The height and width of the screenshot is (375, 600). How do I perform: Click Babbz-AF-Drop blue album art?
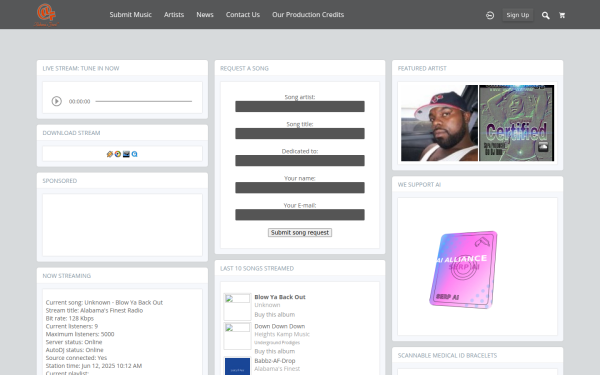[x=237, y=366]
